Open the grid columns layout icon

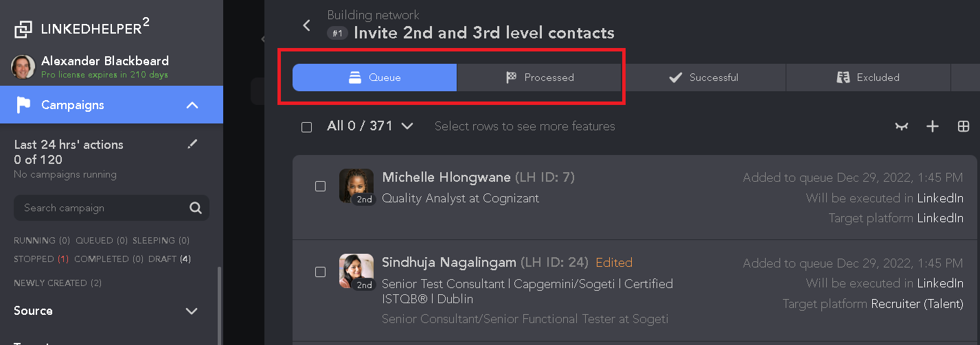[964, 126]
